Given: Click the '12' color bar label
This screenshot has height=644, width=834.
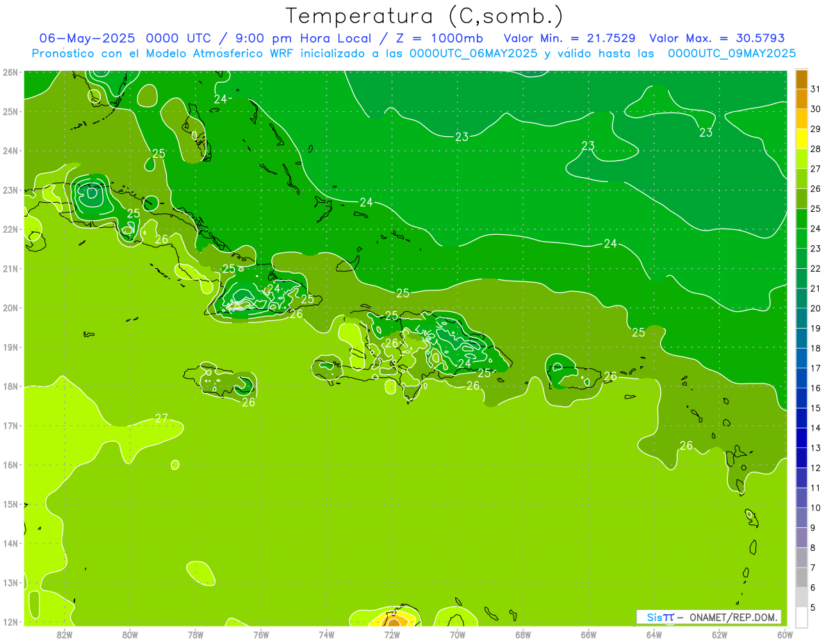Looking at the screenshot, I should coord(816,468).
